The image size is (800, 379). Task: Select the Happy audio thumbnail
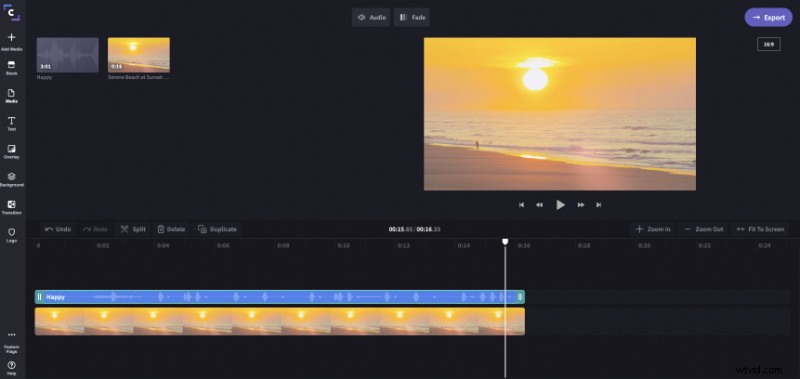tap(67, 55)
